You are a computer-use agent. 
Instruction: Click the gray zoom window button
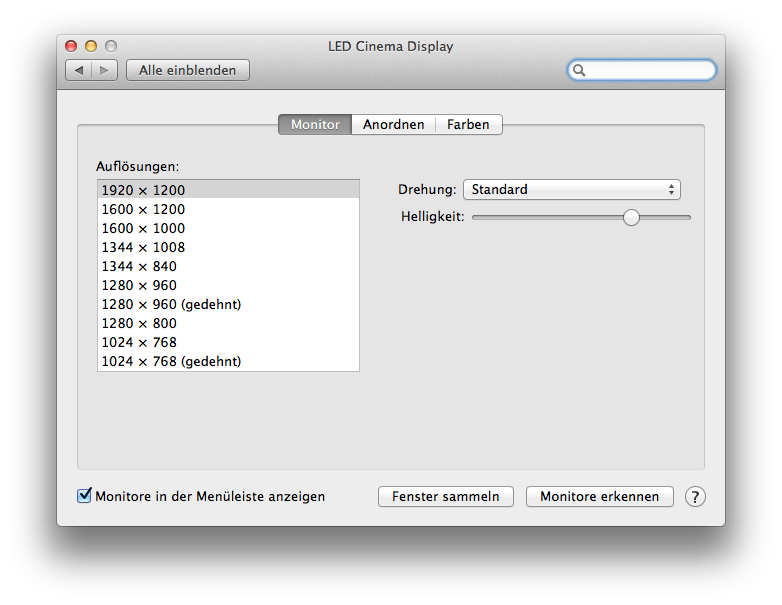(x=111, y=46)
